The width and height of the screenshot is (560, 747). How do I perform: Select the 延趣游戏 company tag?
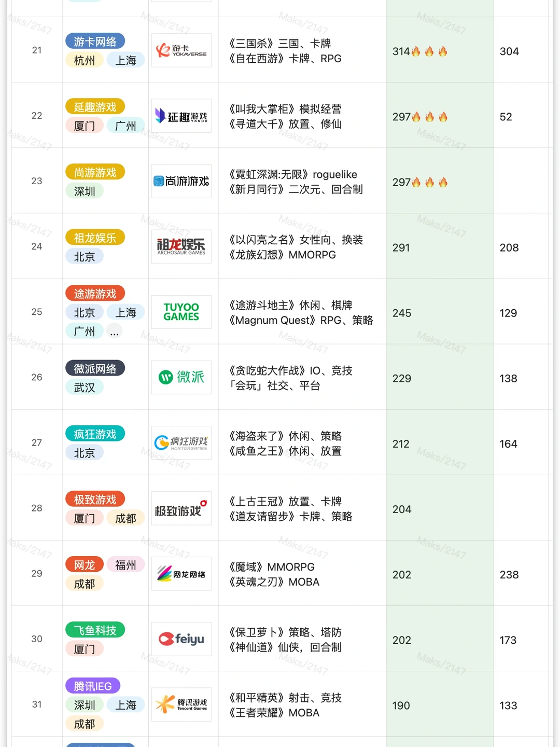[x=95, y=107]
